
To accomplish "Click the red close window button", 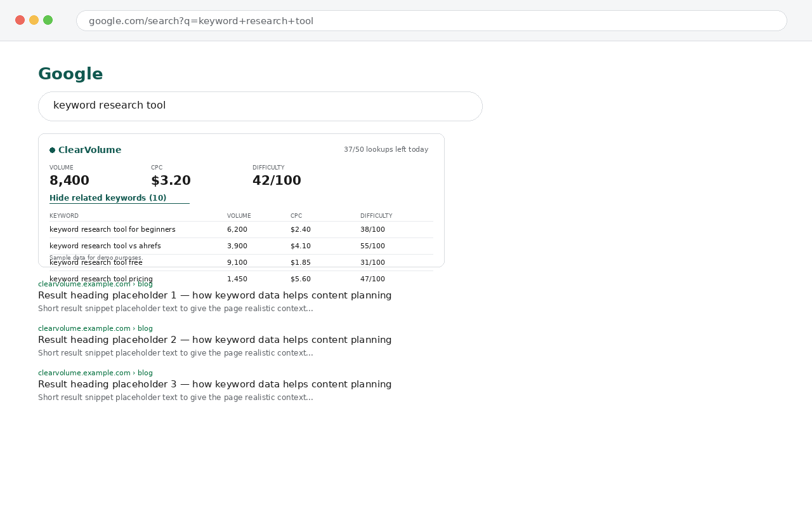I will coord(20,20).
